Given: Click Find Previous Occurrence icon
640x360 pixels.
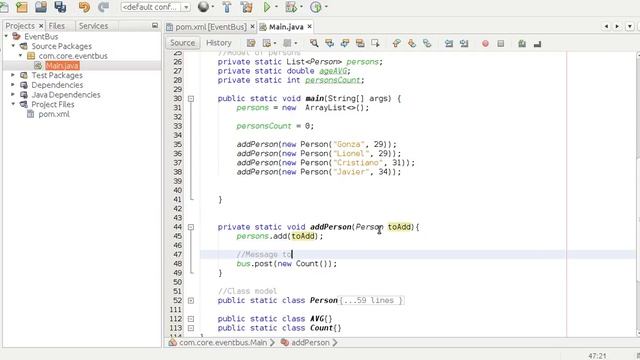Looking at the screenshot, I should (329, 43).
